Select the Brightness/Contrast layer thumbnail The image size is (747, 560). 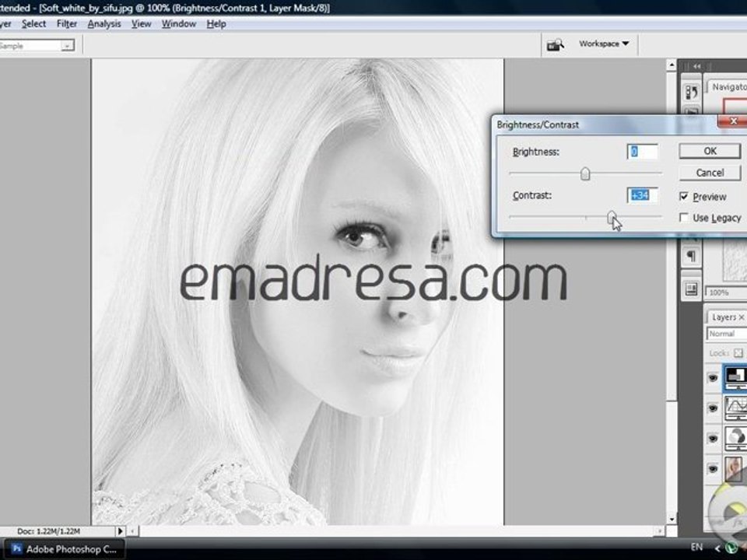click(x=735, y=376)
